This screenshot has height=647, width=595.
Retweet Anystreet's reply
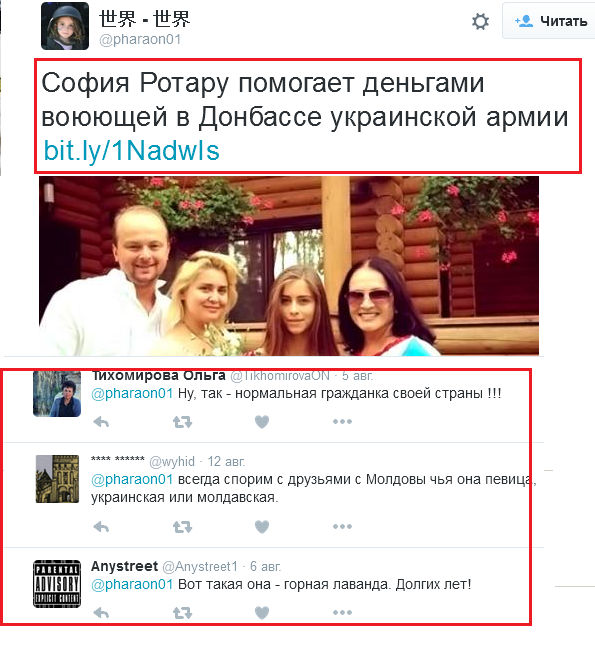click(x=182, y=613)
